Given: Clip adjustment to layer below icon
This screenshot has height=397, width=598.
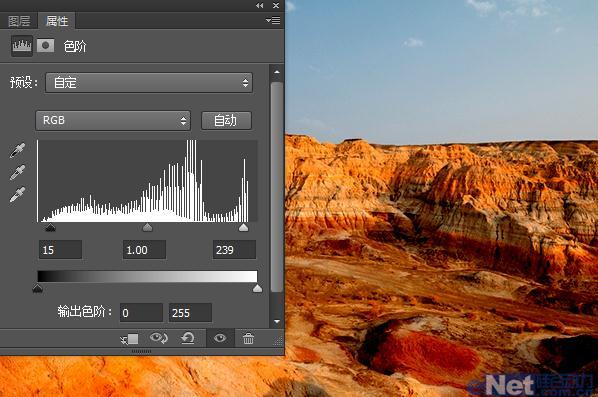Looking at the screenshot, I should pos(130,339).
